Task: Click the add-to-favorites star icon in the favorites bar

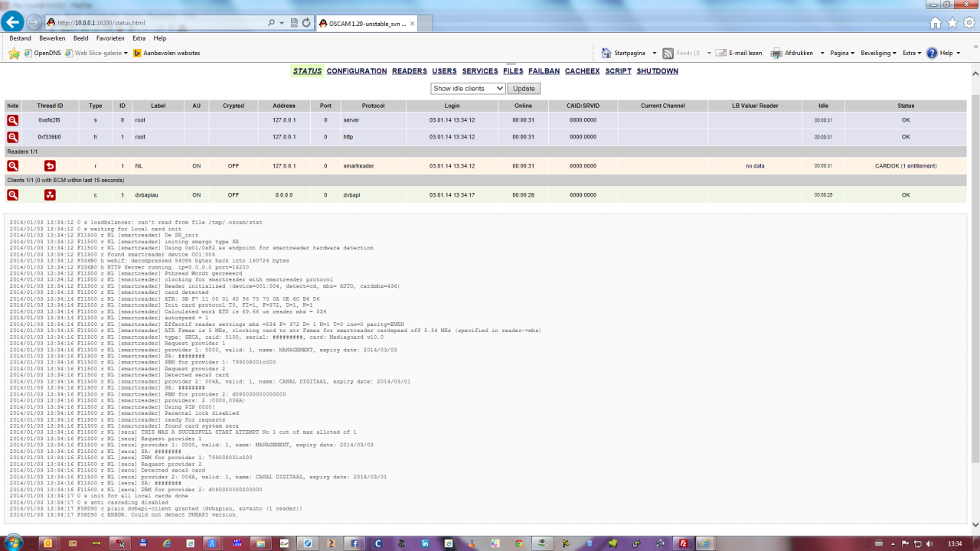Action: [x=14, y=54]
